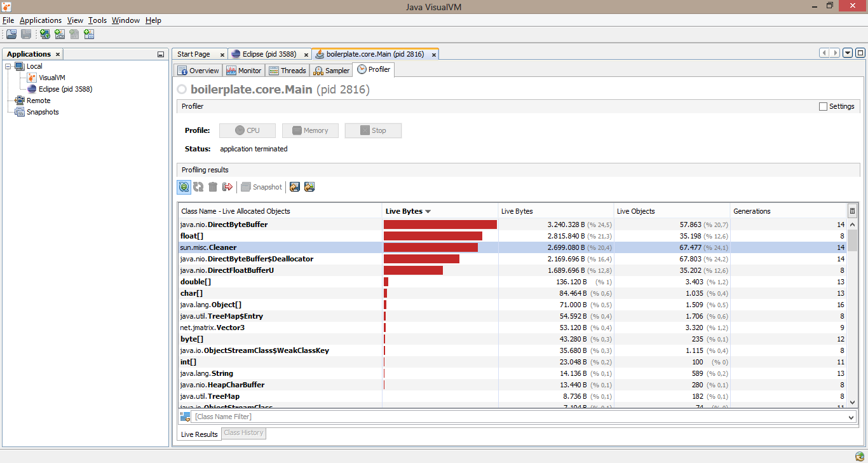
Task: Select the Live Results tab
Action: pyautogui.click(x=199, y=434)
